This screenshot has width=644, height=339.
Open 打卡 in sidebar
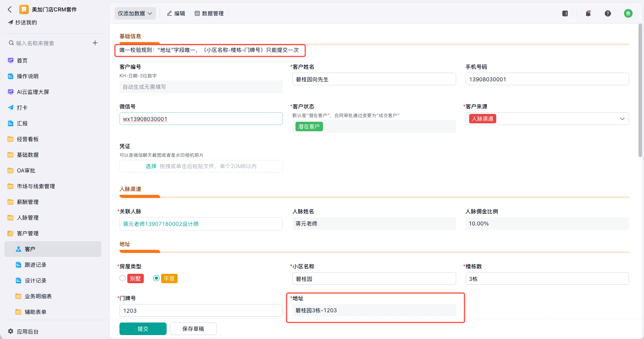[x=53, y=108]
